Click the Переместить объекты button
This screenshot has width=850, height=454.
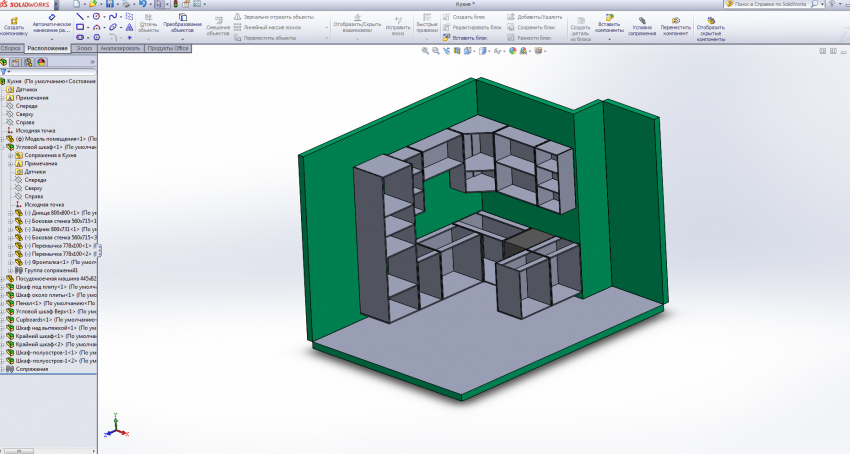click(x=266, y=38)
